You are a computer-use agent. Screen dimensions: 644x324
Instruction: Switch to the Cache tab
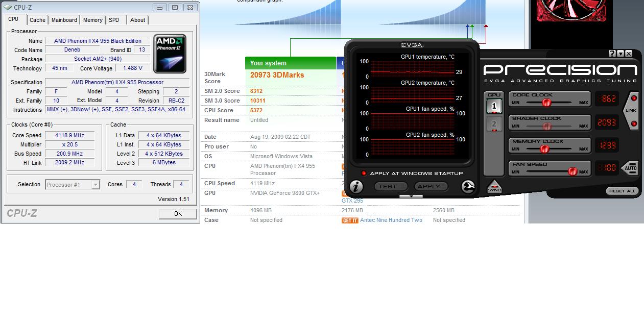pos(37,20)
